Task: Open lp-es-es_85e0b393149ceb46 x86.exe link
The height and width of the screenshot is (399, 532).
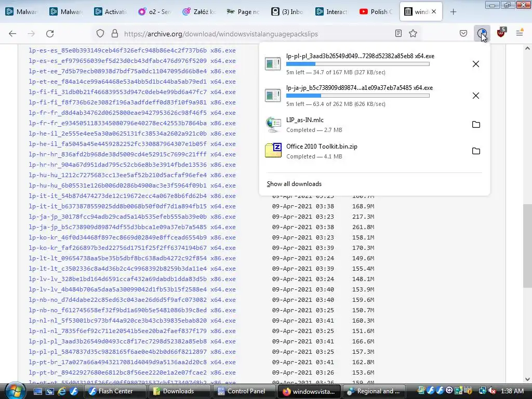Action: tap(132, 50)
